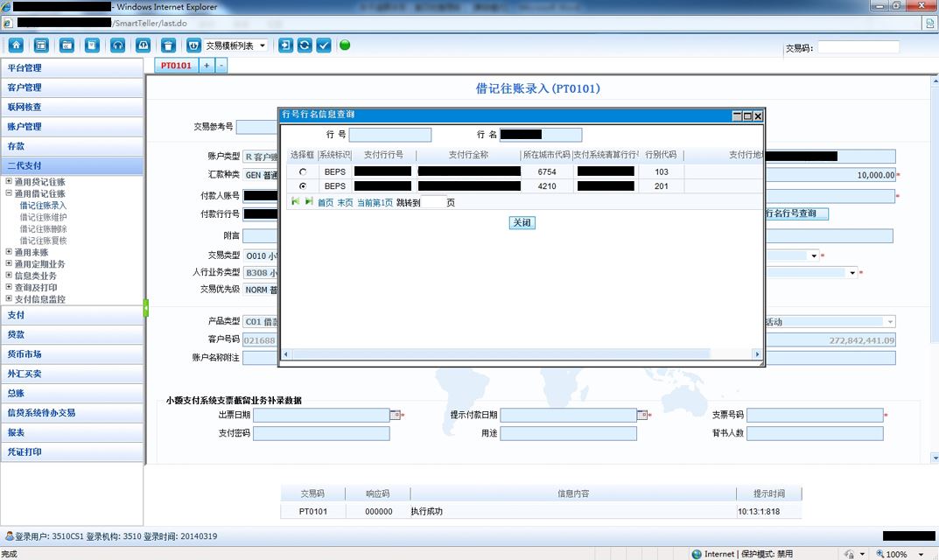Viewport: 939px width, 560px height.
Task: Expand the 支付信息监控 tree node
Action: (9, 299)
